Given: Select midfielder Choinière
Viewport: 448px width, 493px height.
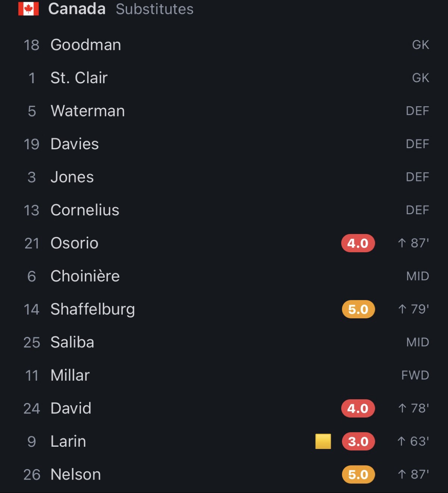Looking at the screenshot, I should 224,276.
